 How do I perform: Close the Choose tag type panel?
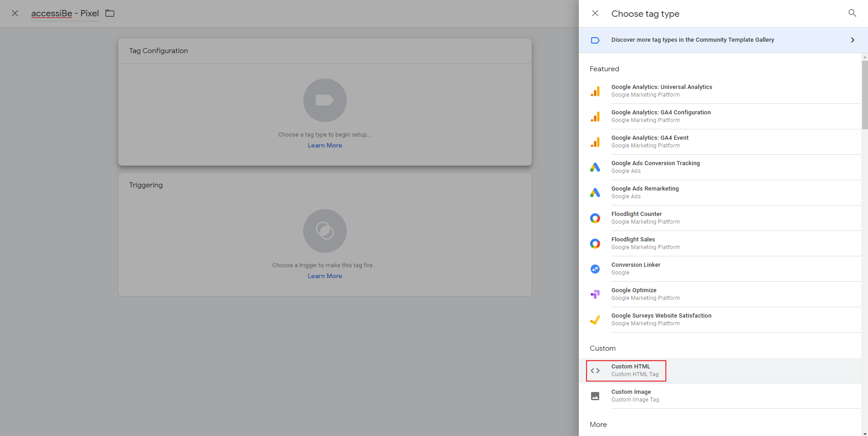point(595,14)
